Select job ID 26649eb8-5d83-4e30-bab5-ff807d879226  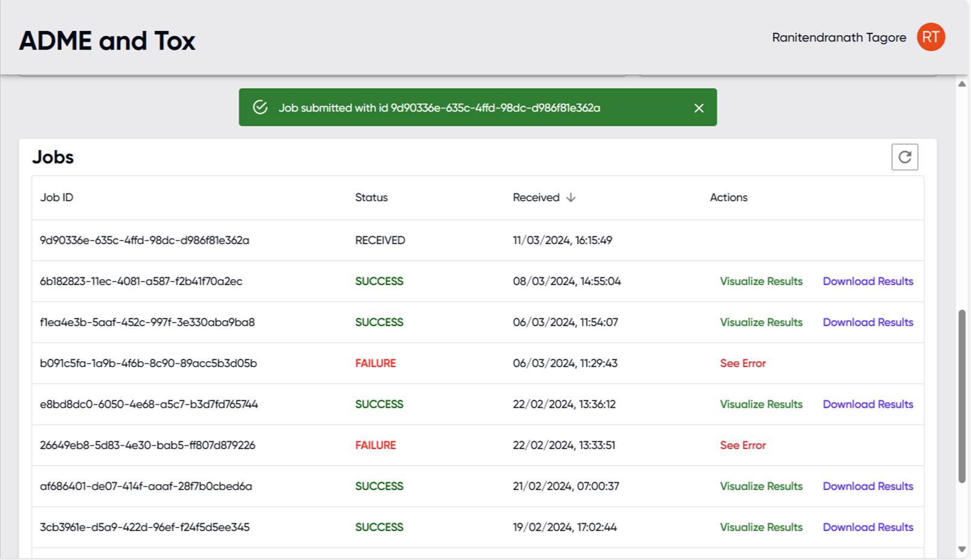click(x=147, y=445)
